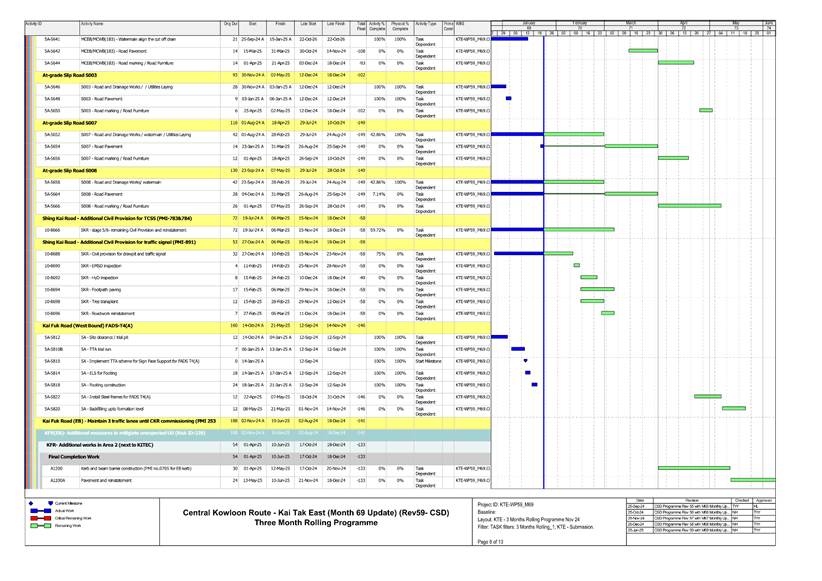Click the green bar for SKR Footpath paving
The image size is (822, 581).
(x=597, y=289)
